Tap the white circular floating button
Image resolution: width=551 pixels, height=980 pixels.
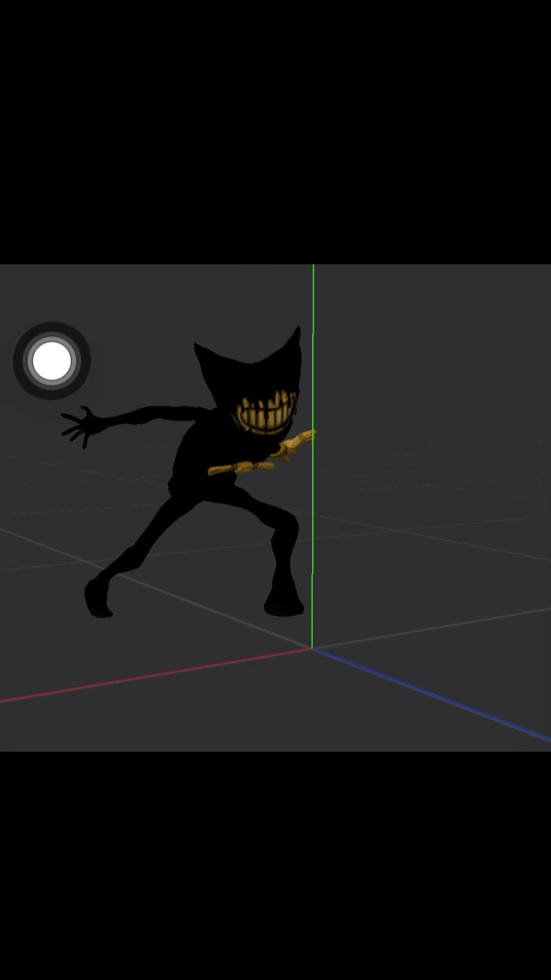pyautogui.click(x=52, y=361)
